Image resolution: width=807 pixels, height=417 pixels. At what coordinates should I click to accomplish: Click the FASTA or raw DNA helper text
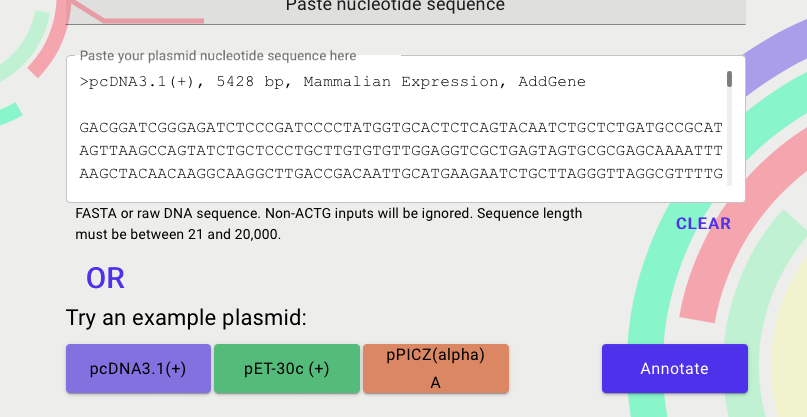click(328, 224)
